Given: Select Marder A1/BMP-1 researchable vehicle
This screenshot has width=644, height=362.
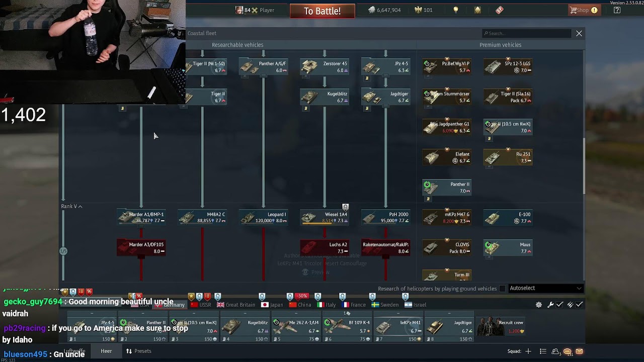Looking at the screenshot, I should [141, 218].
